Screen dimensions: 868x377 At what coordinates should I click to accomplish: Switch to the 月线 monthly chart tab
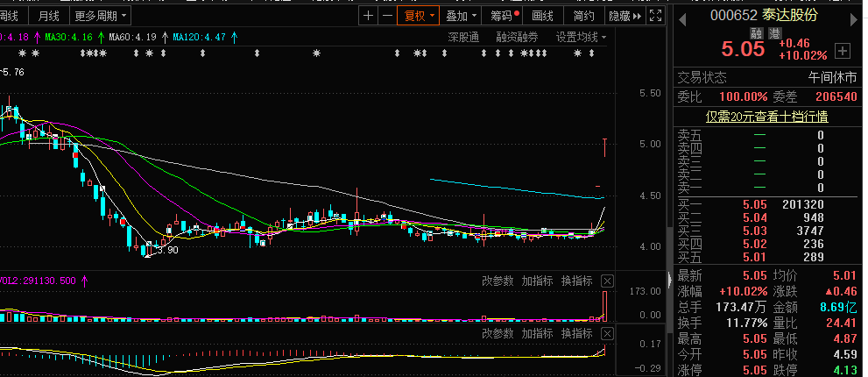[51, 16]
